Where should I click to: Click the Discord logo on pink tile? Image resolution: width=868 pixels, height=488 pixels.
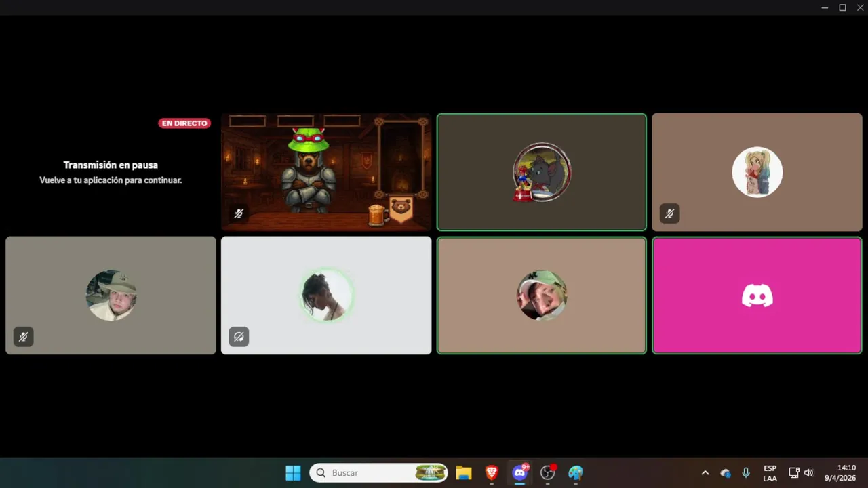click(757, 296)
